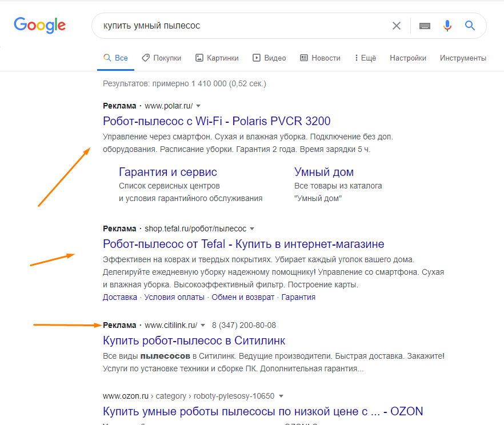
Task: Open the on-screen keyboard icon
Action: 425,26
